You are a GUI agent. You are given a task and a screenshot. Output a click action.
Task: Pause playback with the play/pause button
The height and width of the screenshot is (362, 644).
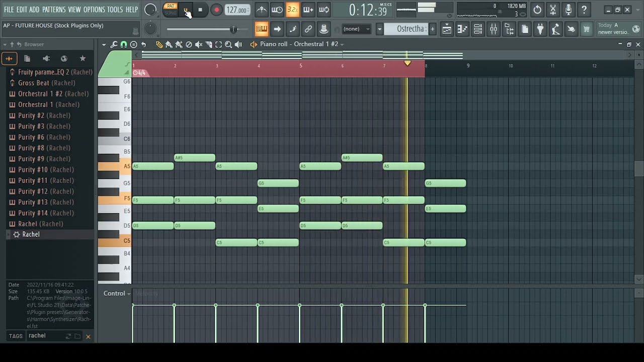[186, 10]
